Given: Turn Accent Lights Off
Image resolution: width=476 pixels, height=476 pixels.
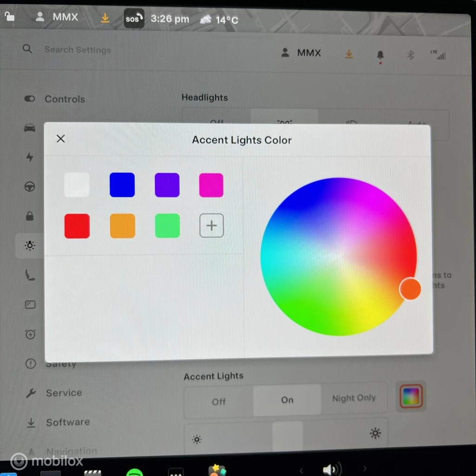Looking at the screenshot, I should tap(219, 401).
